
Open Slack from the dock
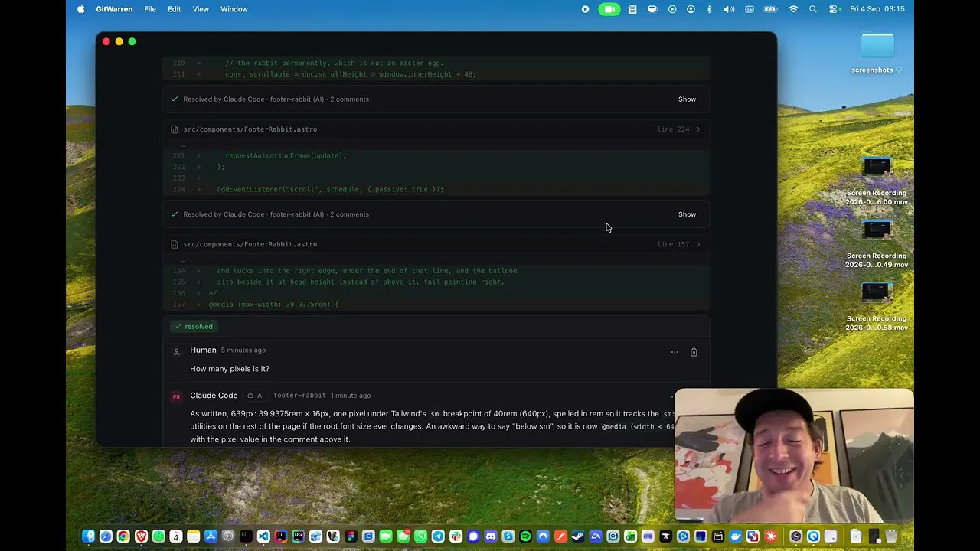pos(456,536)
